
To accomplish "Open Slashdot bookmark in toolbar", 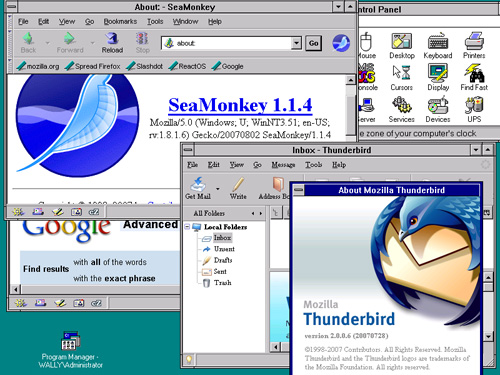I will click(145, 66).
